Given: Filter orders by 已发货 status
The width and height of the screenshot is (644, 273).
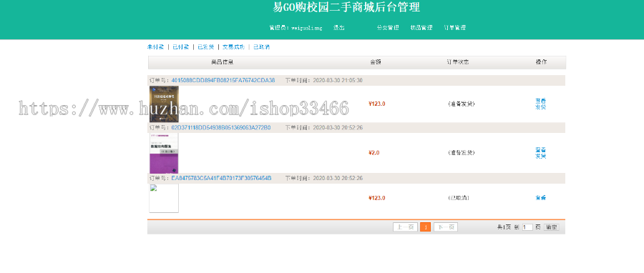Looking at the screenshot, I should tap(206, 47).
